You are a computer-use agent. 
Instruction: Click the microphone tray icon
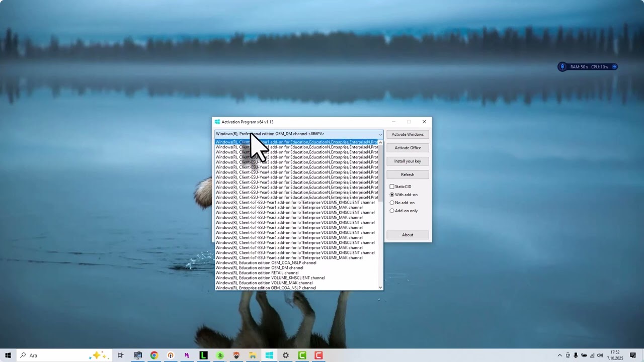point(576,355)
